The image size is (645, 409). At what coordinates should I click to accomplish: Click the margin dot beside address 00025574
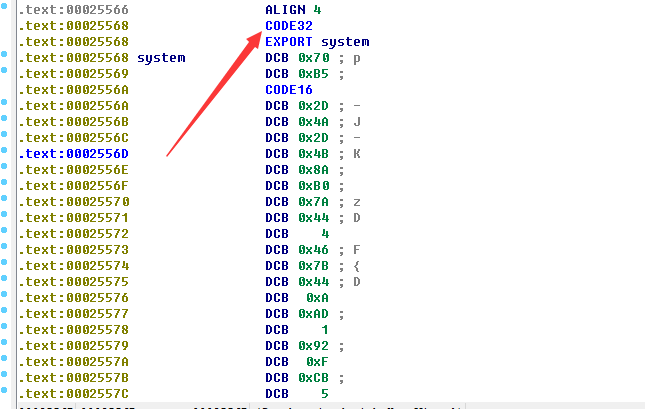(x=5, y=265)
